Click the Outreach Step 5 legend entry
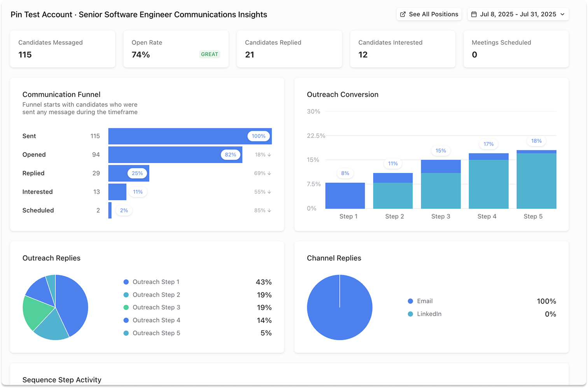Screen dimensions: 588x388 click(156, 333)
